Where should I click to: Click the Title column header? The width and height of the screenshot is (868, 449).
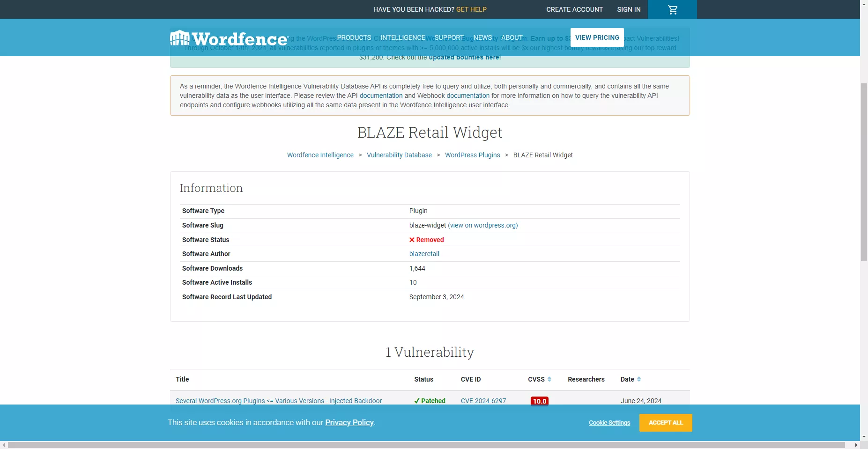(182, 379)
